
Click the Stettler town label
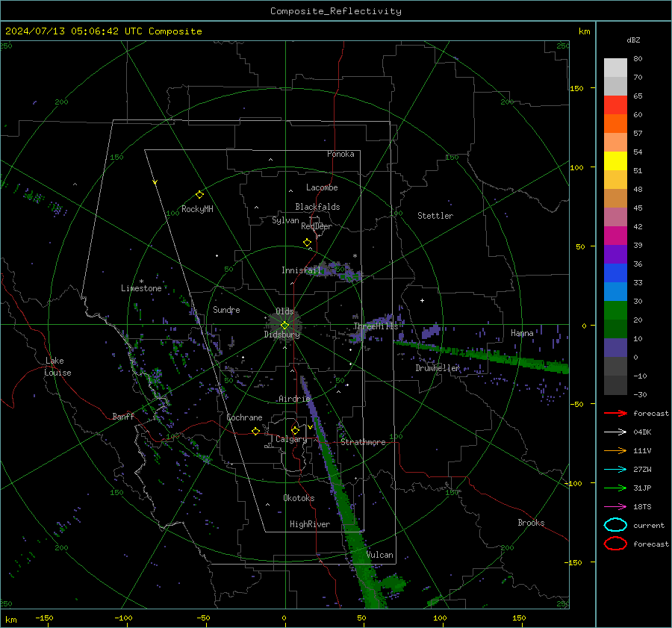(x=435, y=216)
